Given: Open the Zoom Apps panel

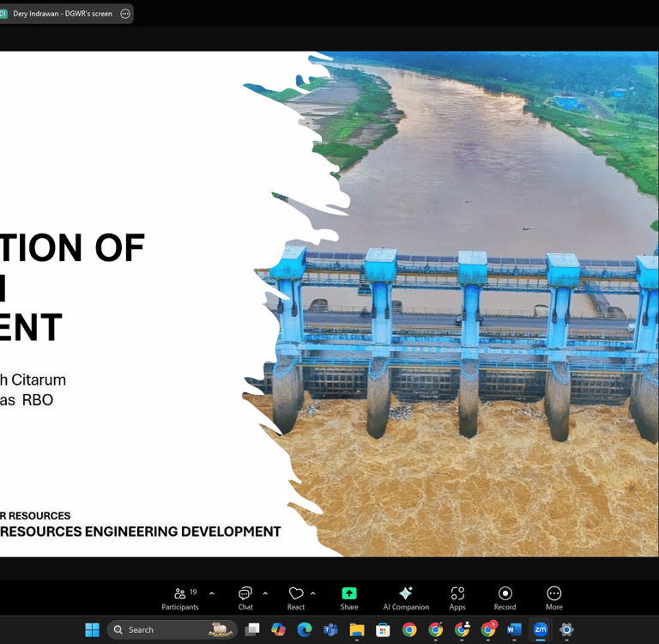Looking at the screenshot, I should click(457, 598).
